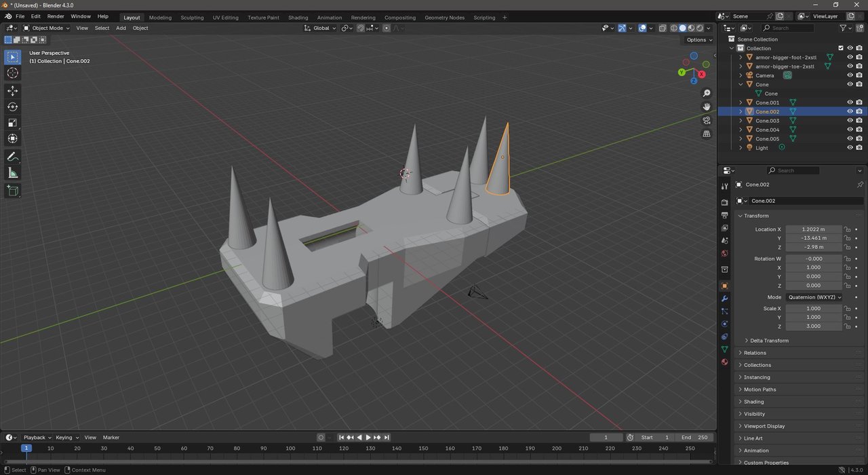Pick the Measure tool

tap(13, 173)
